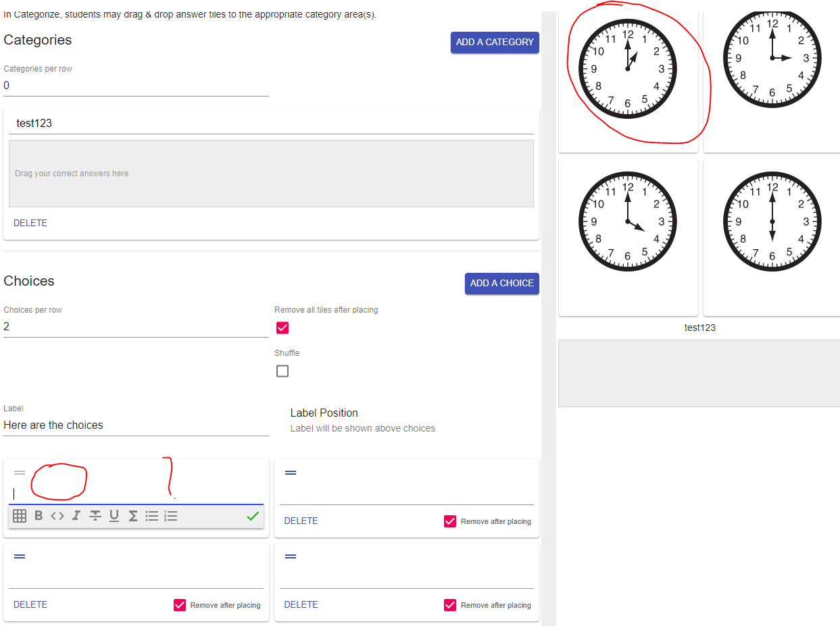The height and width of the screenshot is (626, 840).
Task: Uncheck Remove all tiles after placing
Action: click(x=282, y=328)
